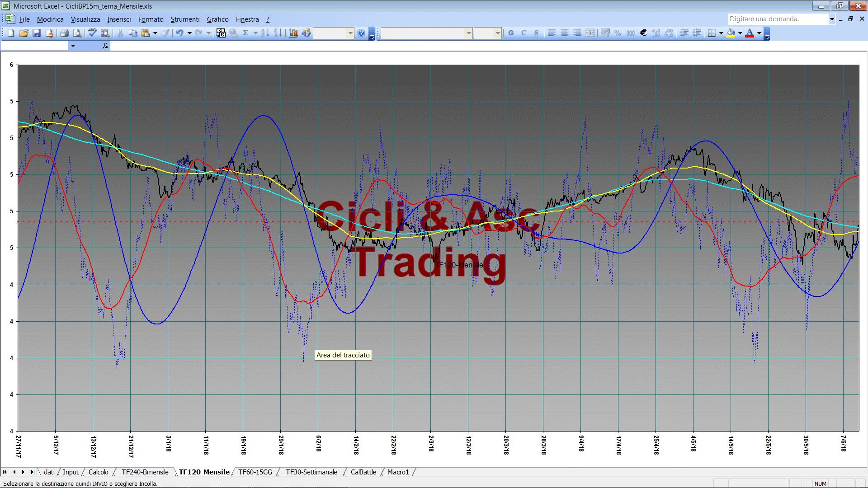This screenshot has height=488, width=868.
Task: Open the borders style dropdown arrow
Action: 721,33
